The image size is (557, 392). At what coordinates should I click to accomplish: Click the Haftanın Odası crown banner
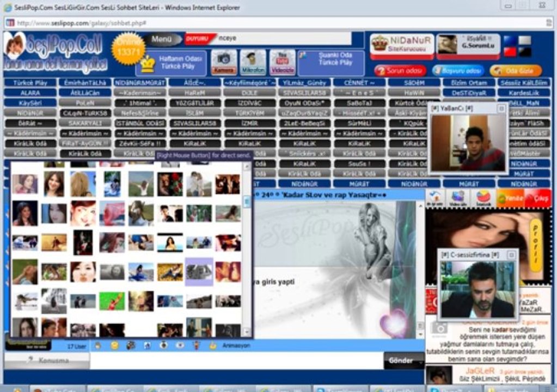click(x=171, y=63)
